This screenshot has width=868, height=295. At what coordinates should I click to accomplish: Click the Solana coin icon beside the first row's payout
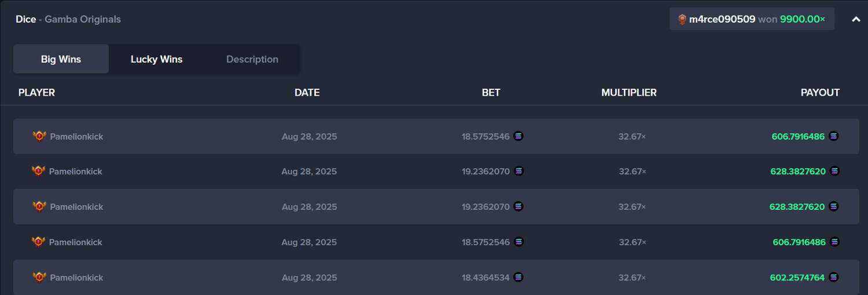833,136
